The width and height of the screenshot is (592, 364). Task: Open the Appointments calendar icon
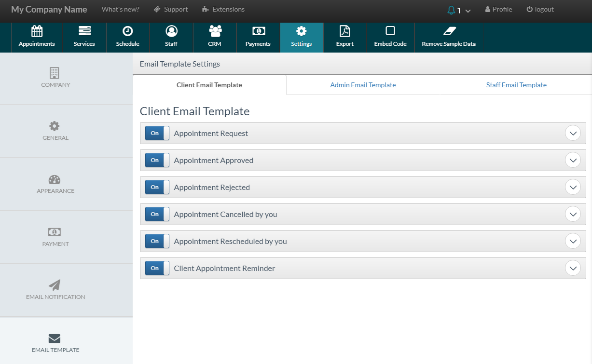[37, 31]
